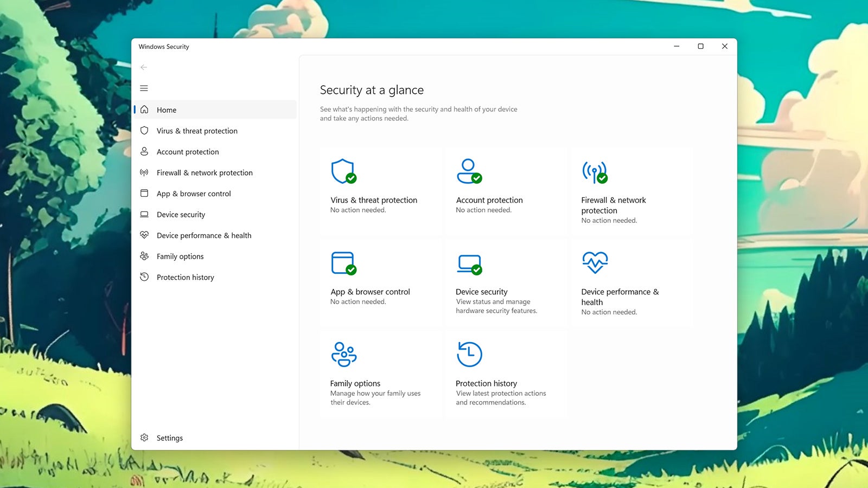Open the Settings gear at the bottom
Image resolution: width=868 pixels, height=488 pixels.
pos(144,438)
